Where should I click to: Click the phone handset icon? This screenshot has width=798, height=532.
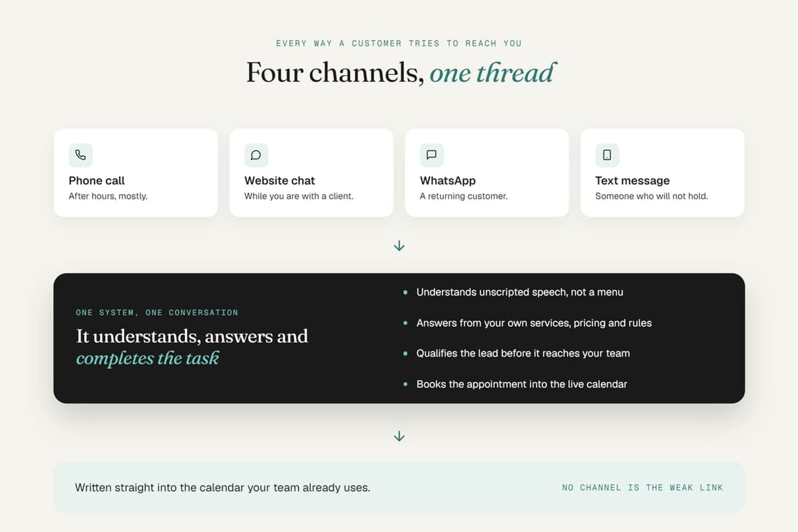[80, 155]
